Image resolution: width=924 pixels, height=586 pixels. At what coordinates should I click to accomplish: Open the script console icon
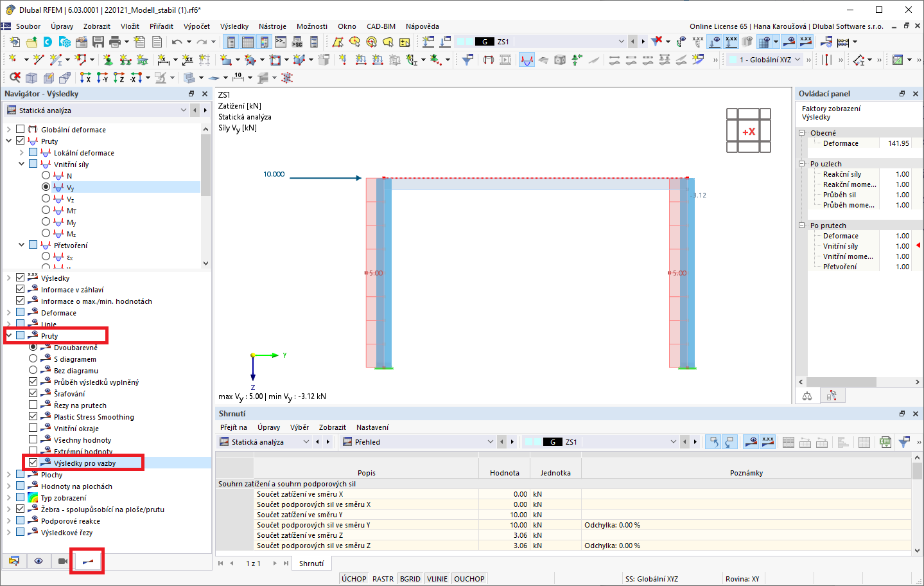[x=281, y=42]
